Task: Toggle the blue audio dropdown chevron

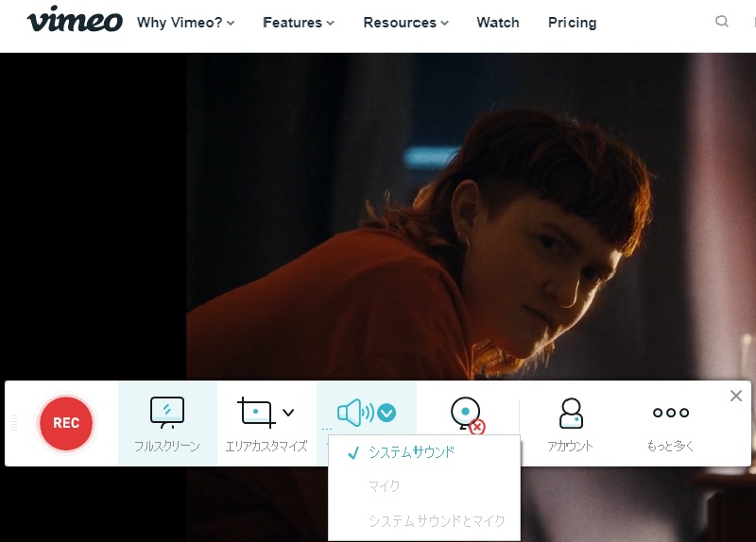Action: tap(387, 413)
